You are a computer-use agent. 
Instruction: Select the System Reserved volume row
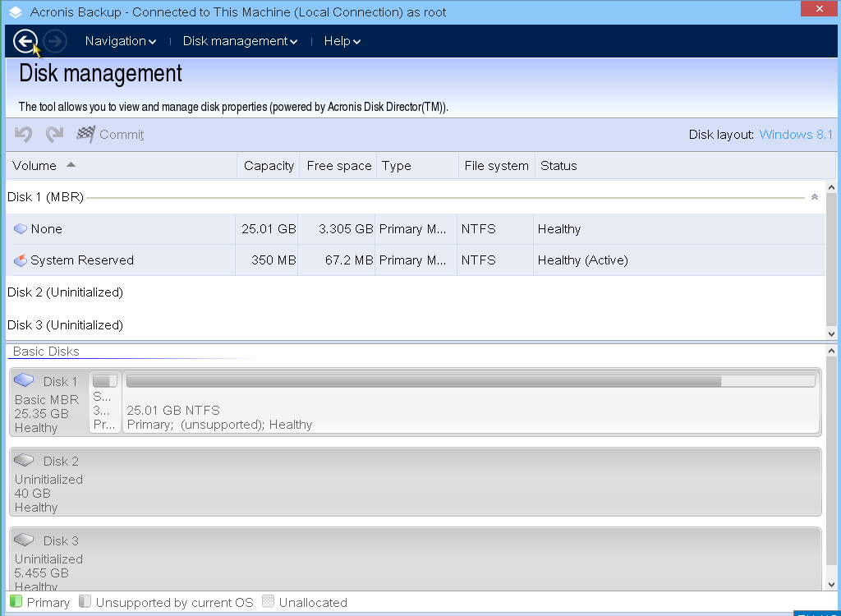coord(416,260)
